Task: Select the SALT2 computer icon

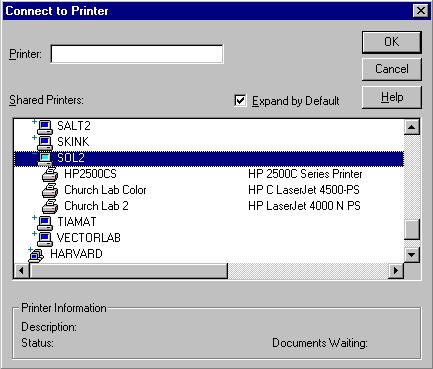Action: (45, 127)
